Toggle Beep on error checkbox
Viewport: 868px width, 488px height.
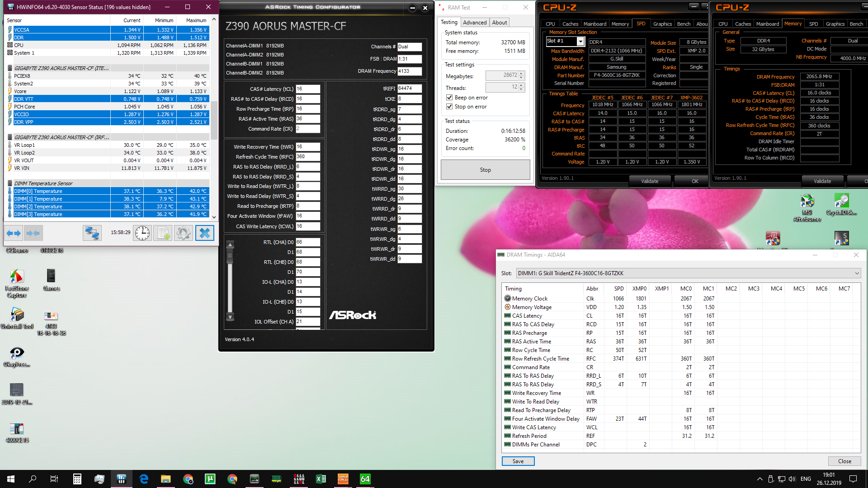[x=449, y=98]
